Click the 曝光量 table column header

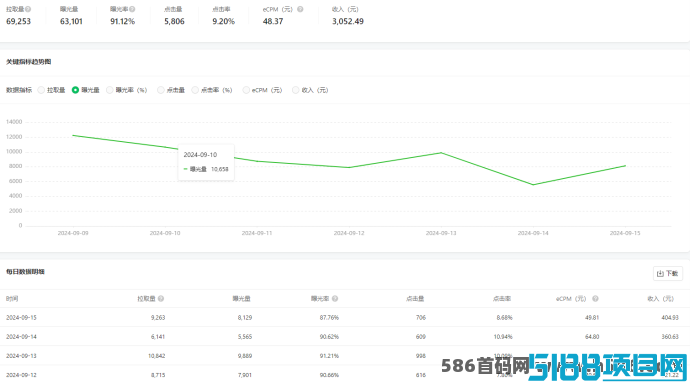(242, 298)
